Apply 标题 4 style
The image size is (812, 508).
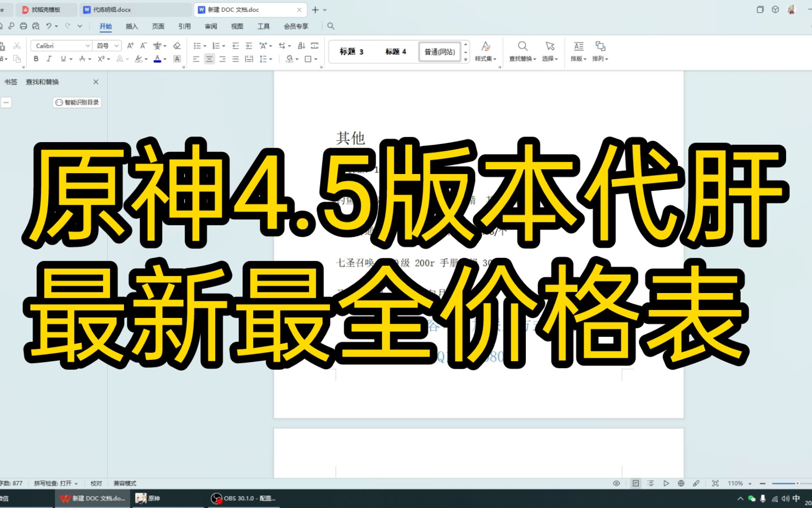[396, 52]
